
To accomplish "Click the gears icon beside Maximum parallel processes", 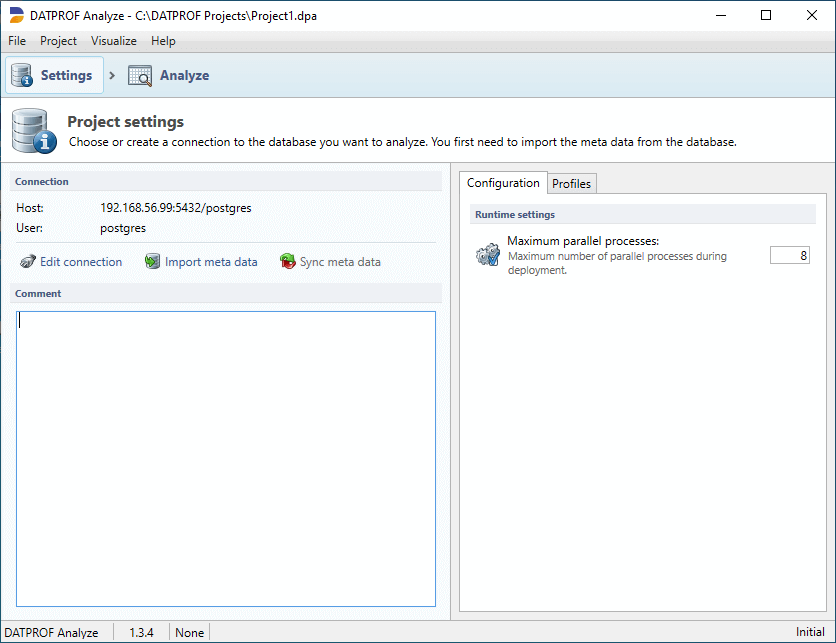I will click(487, 256).
